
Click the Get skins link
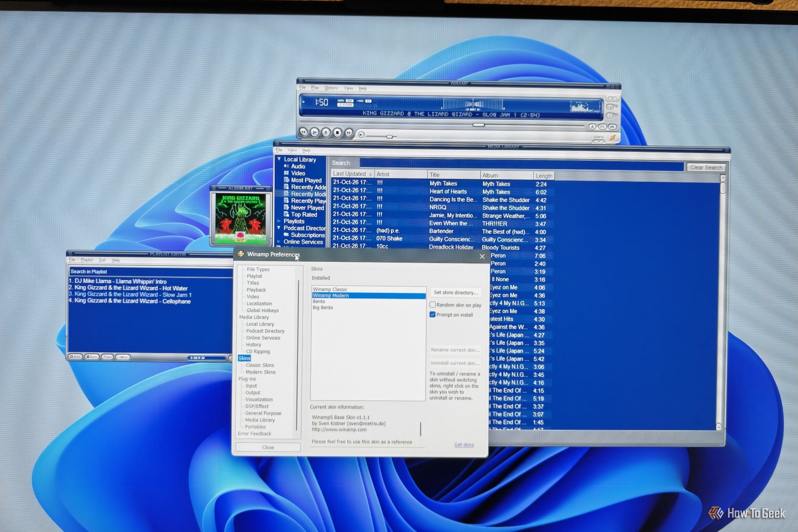[464, 445]
